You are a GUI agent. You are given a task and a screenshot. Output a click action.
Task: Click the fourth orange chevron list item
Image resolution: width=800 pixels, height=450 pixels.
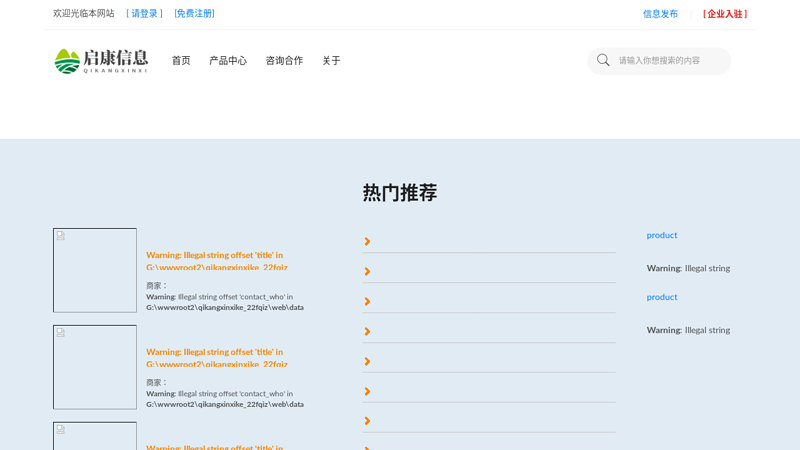(x=489, y=332)
